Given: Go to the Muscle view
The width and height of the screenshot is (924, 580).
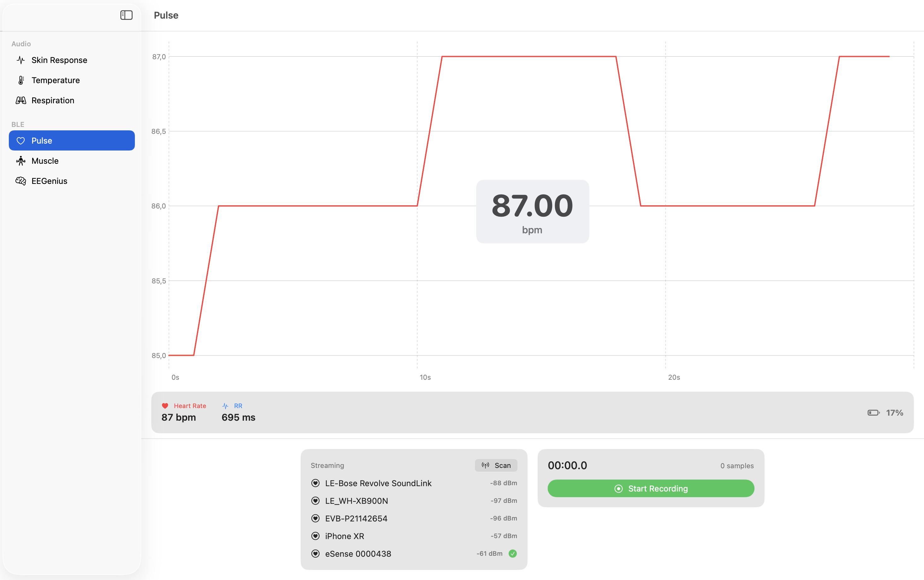Looking at the screenshot, I should click(72, 161).
